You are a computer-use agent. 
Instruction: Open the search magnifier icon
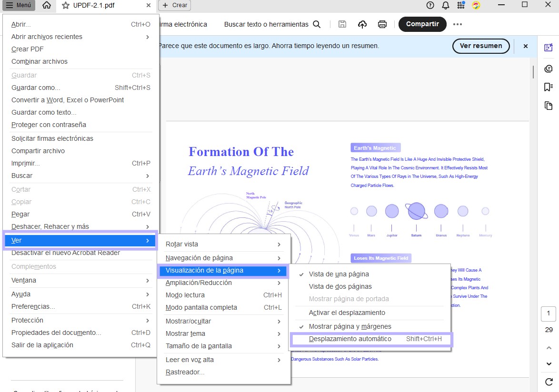(x=317, y=24)
